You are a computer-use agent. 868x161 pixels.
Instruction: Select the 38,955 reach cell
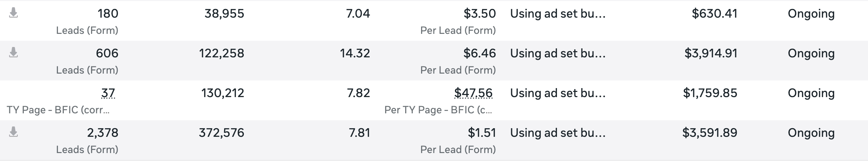[224, 13]
